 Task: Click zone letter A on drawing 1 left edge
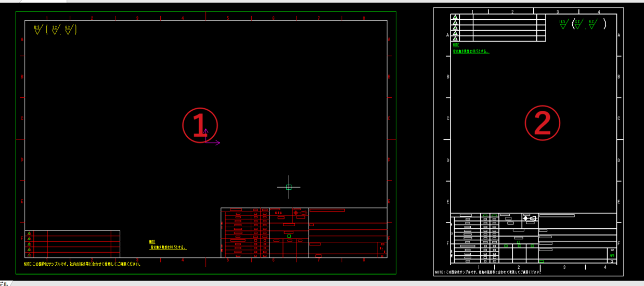(22, 40)
